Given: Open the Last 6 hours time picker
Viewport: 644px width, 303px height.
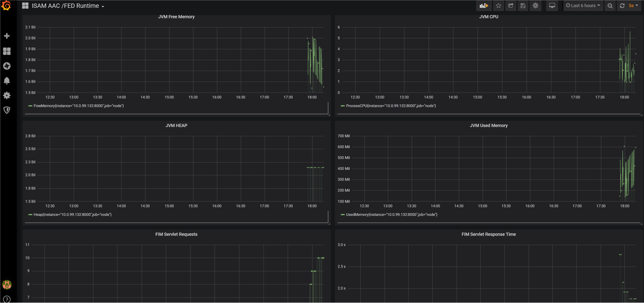Looking at the screenshot, I should point(583,5).
